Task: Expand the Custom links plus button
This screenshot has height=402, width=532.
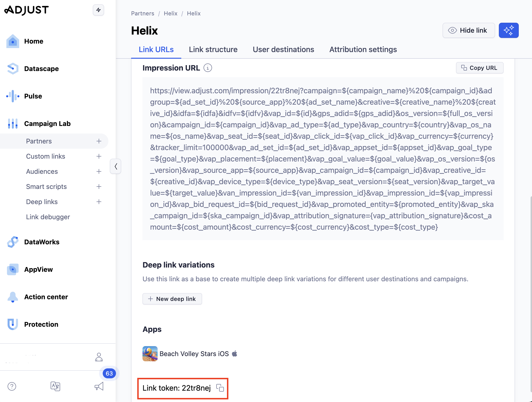Action: (99, 156)
